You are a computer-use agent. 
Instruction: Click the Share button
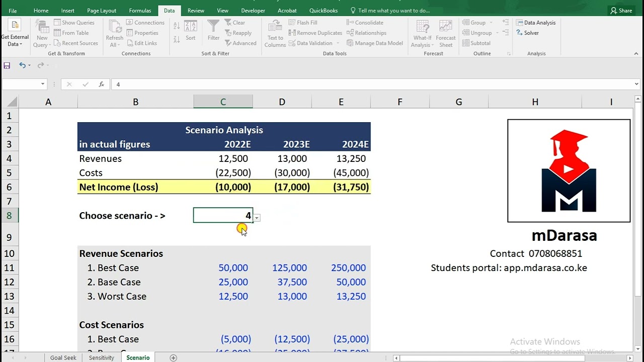point(621,11)
